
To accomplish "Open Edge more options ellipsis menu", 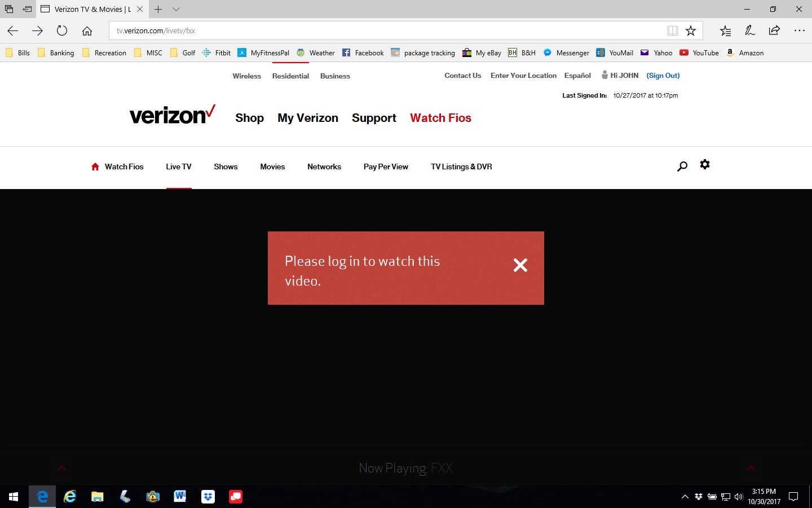I will tap(800, 30).
